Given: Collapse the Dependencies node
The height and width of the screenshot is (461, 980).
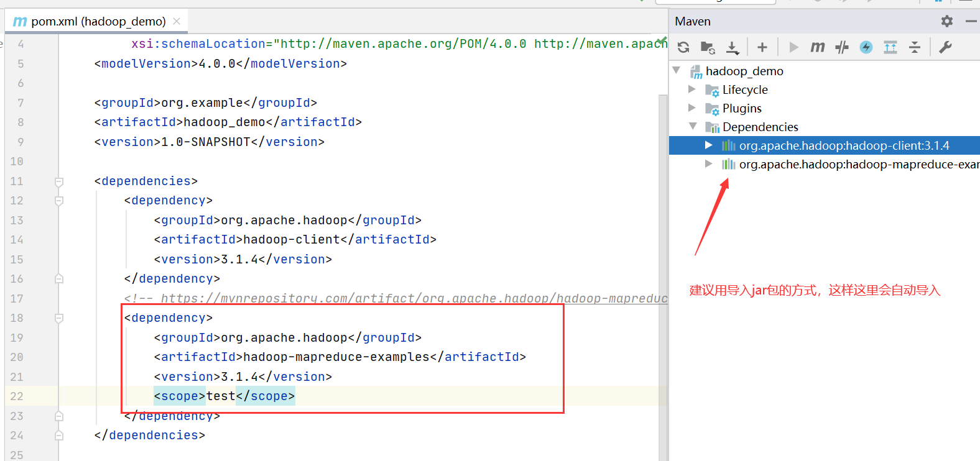Looking at the screenshot, I should coord(693,126).
